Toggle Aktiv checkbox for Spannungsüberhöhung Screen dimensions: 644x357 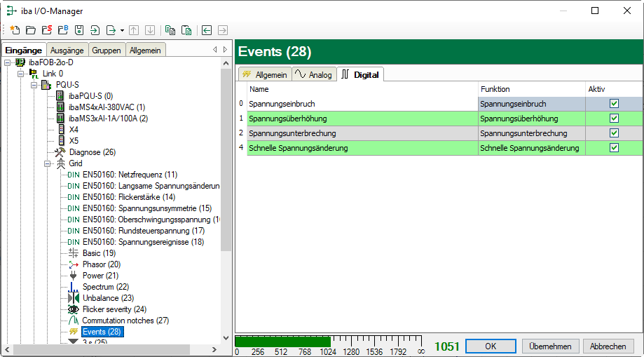pos(614,119)
